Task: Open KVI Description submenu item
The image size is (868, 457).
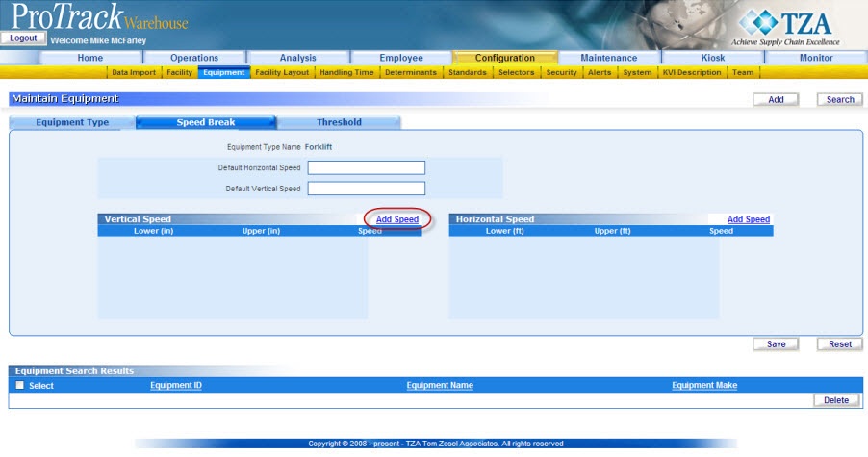Action: coord(692,72)
